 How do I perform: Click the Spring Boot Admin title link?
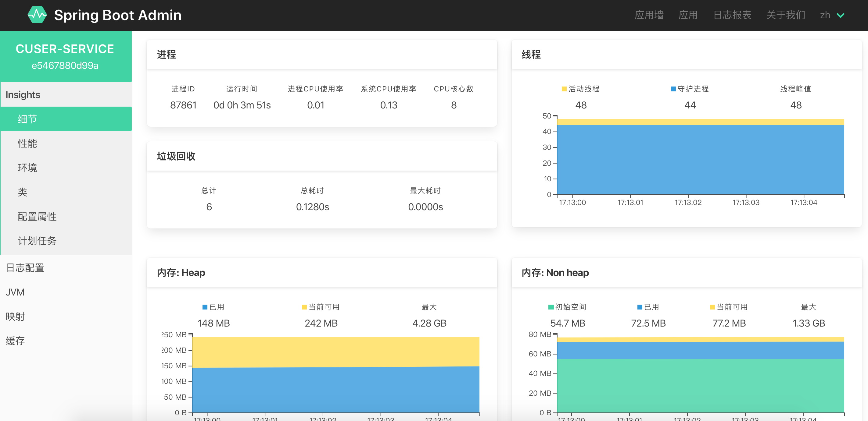(118, 15)
